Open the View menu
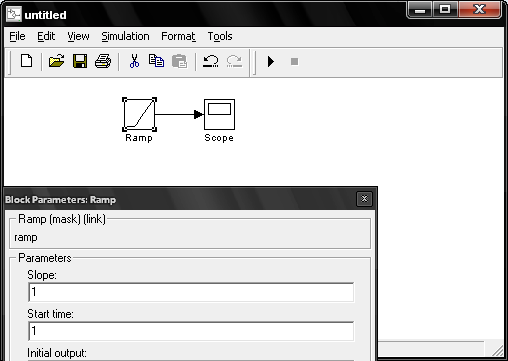Image resolution: width=508 pixels, height=361 pixels. pyautogui.click(x=78, y=36)
